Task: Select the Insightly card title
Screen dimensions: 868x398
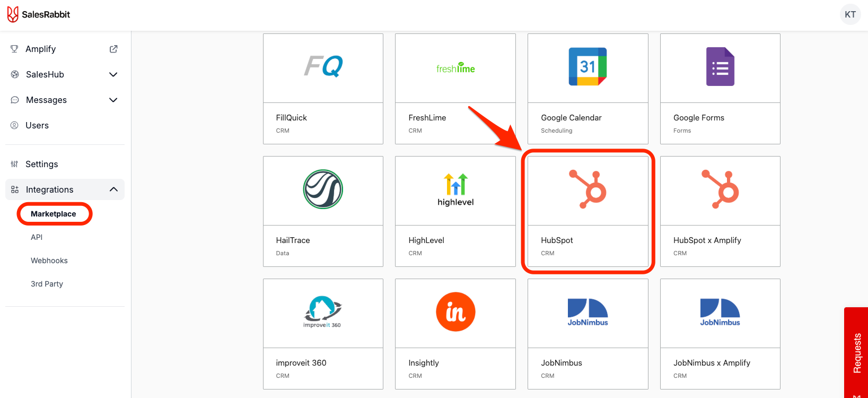Action: pyautogui.click(x=424, y=363)
